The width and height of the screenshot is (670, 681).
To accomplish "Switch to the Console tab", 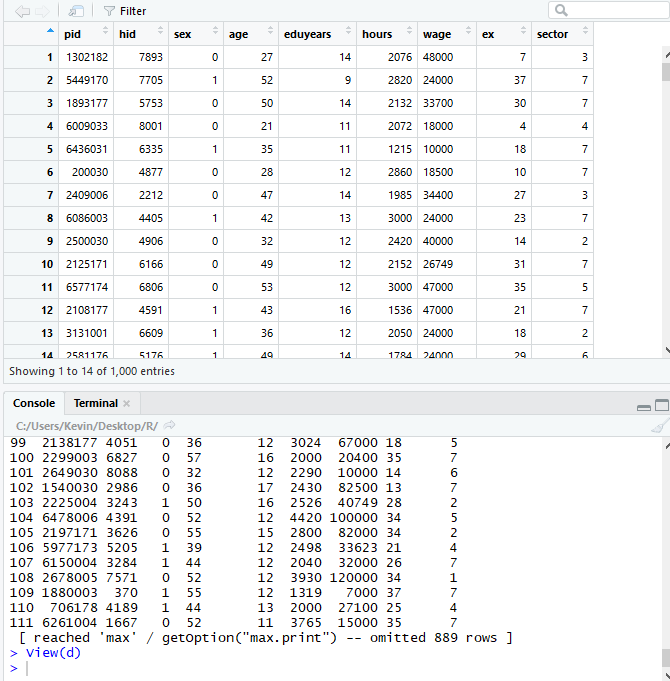I will pyautogui.click(x=34, y=403).
